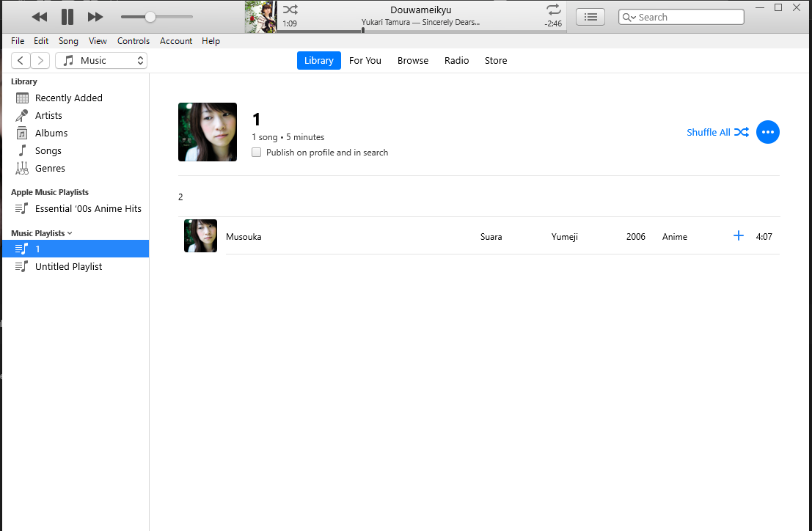Open the Music media type dropdown
The width and height of the screenshot is (812, 531).
tap(101, 61)
